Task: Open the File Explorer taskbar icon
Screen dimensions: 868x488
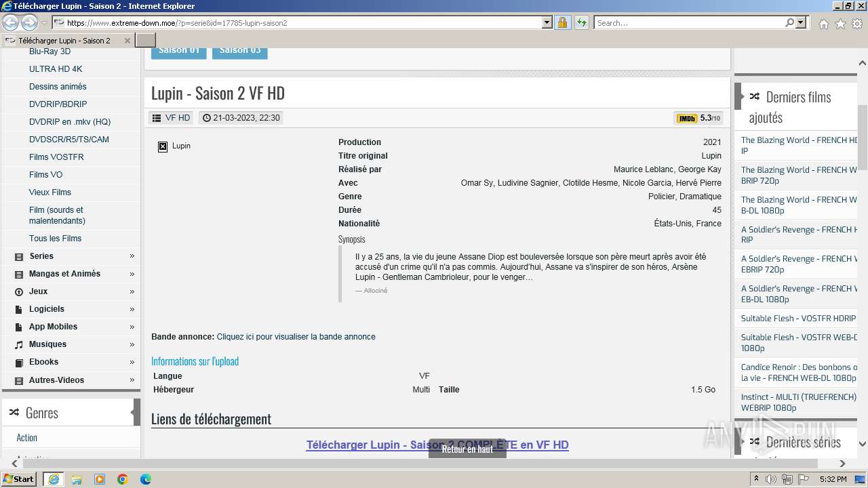Action: coord(77,479)
